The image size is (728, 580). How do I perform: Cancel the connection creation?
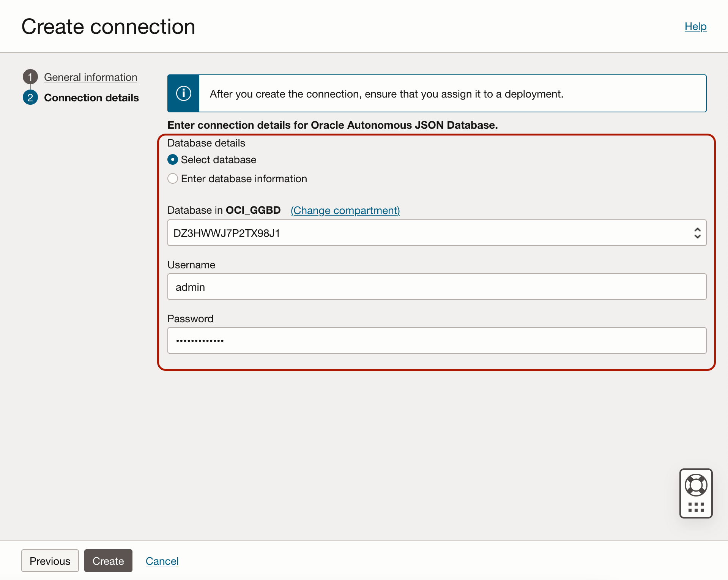pos(162,561)
